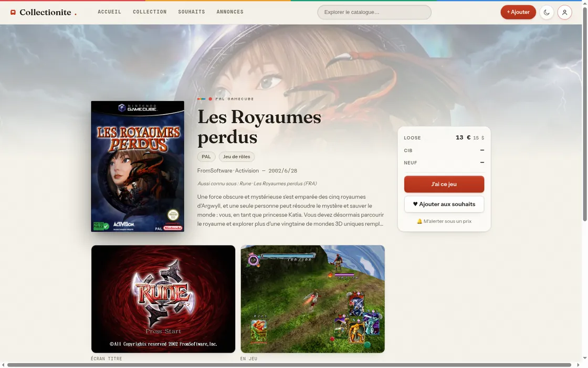Click the Aussi connu sous alias line
Image resolution: width=588 pixels, height=368 pixels.
257,183
